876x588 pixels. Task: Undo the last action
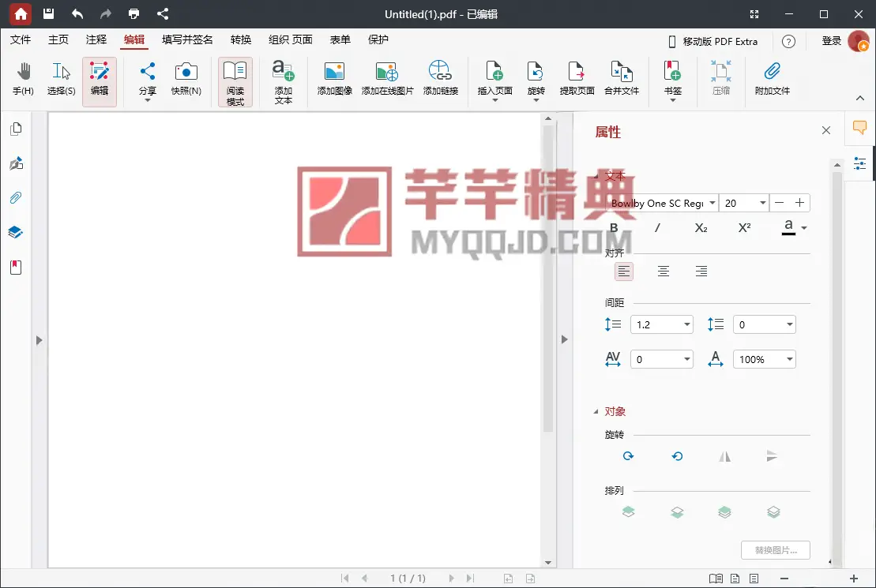click(x=77, y=14)
